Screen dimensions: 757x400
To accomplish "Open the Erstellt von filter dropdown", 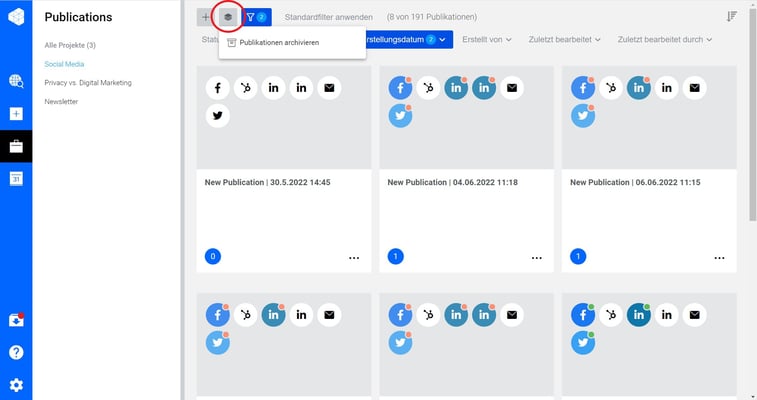I will 487,40.
